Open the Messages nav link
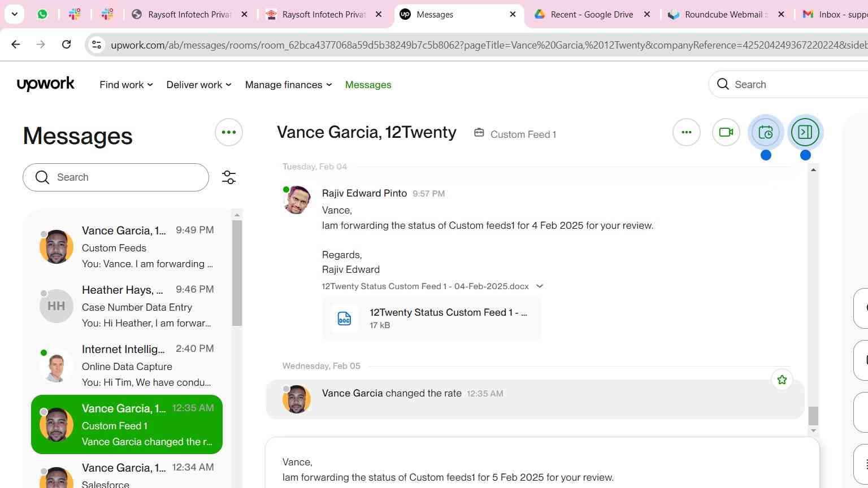 point(368,85)
